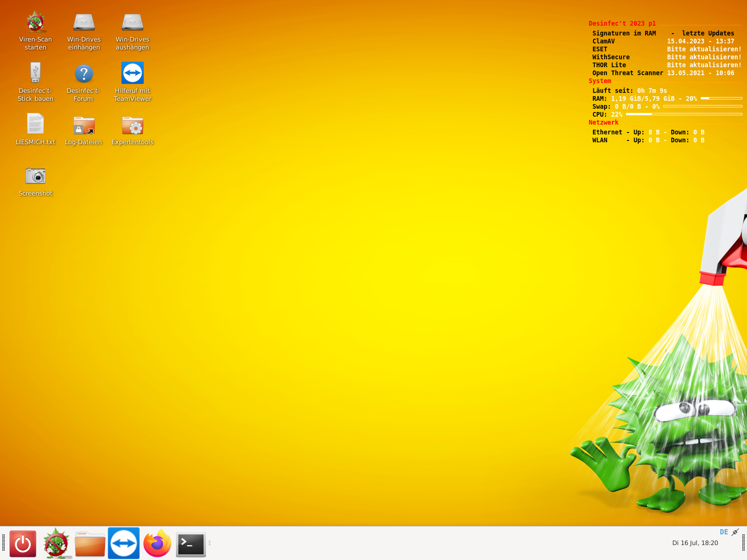This screenshot has height=560, width=747.
Task: Click the RAM usage bar in widget
Action: [721, 98]
